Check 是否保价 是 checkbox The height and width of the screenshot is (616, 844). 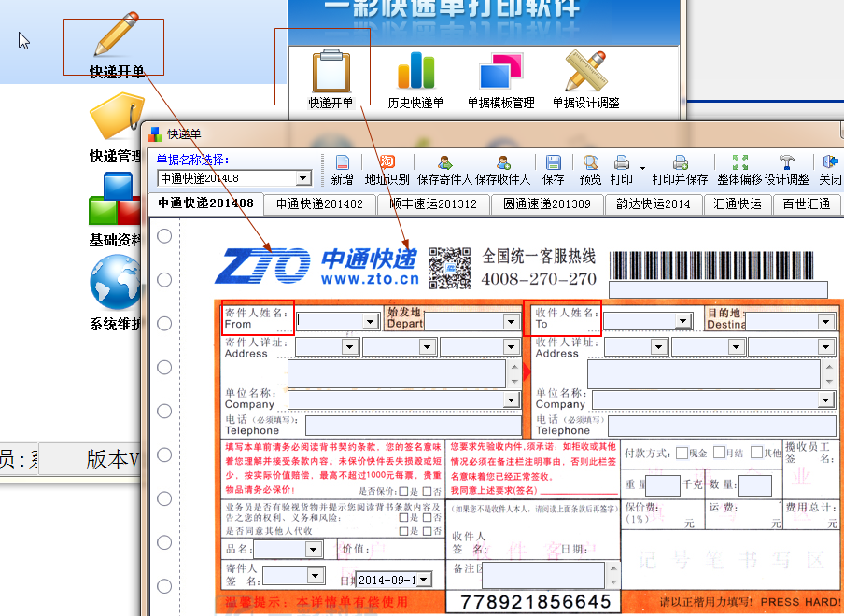point(403,491)
